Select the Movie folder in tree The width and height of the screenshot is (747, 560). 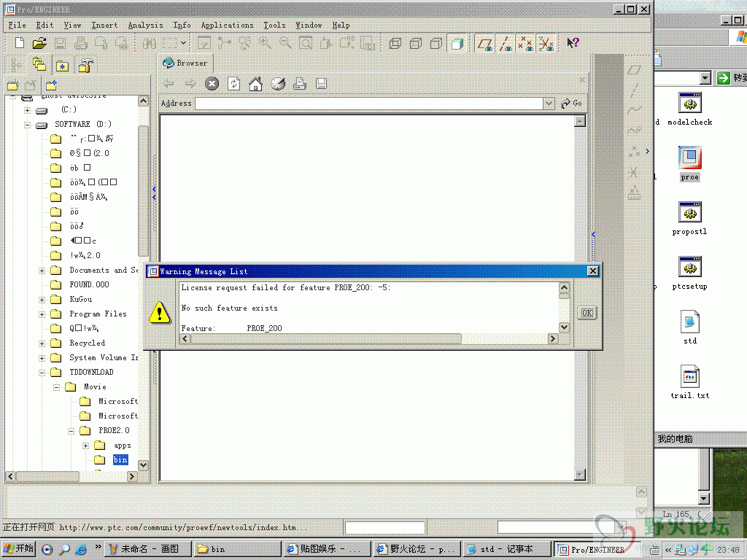coord(95,386)
